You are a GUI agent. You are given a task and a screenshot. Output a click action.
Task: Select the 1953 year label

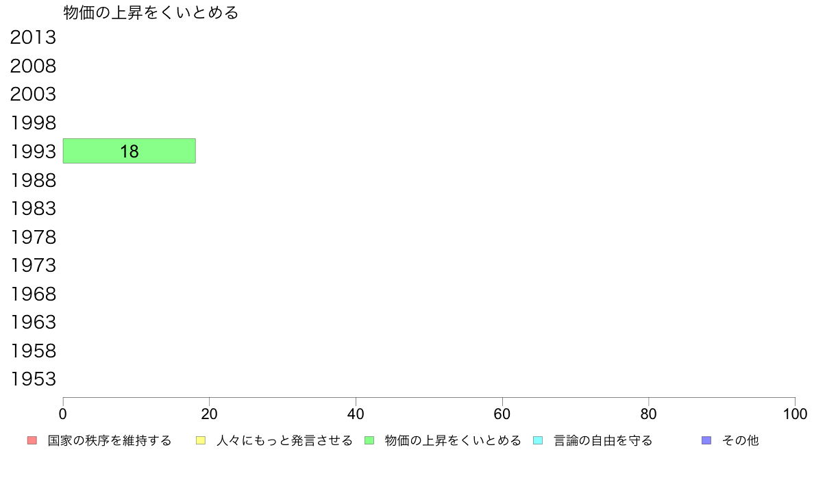pos(33,379)
